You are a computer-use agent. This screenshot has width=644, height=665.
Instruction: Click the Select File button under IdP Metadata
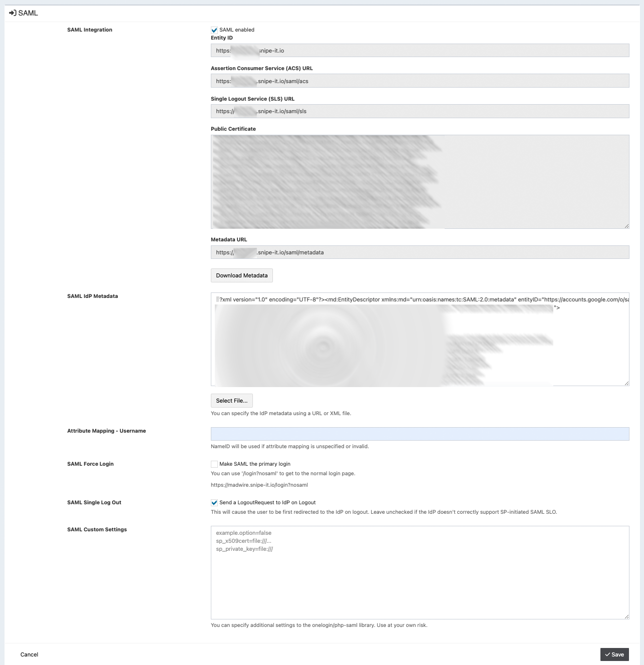[x=232, y=401]
